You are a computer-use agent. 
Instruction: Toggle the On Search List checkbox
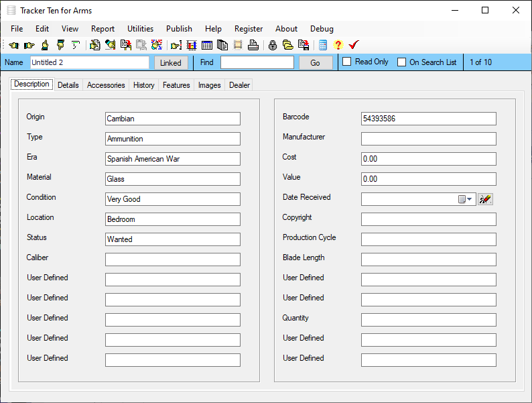[402, 62]
